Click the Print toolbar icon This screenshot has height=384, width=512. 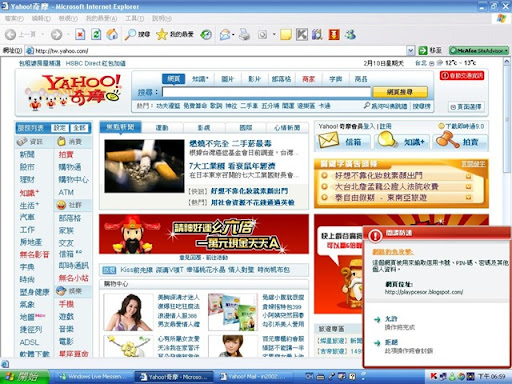coord(244,34)
